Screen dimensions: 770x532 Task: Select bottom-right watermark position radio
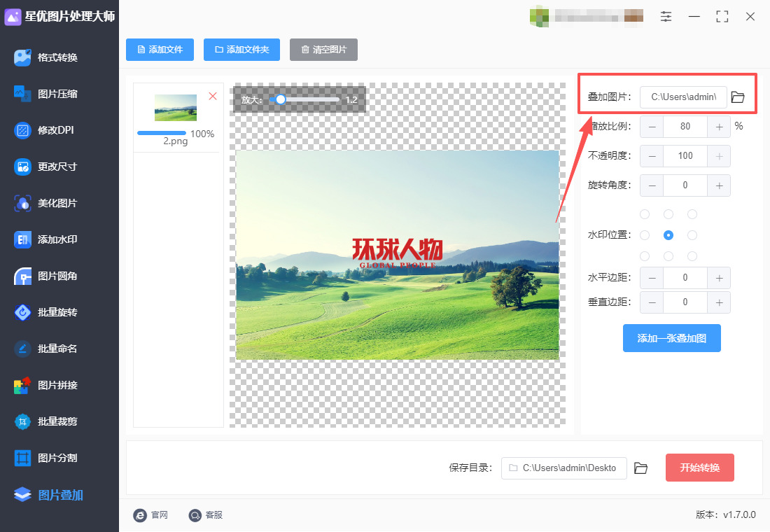pyautogui.click(x=692, y=256)
